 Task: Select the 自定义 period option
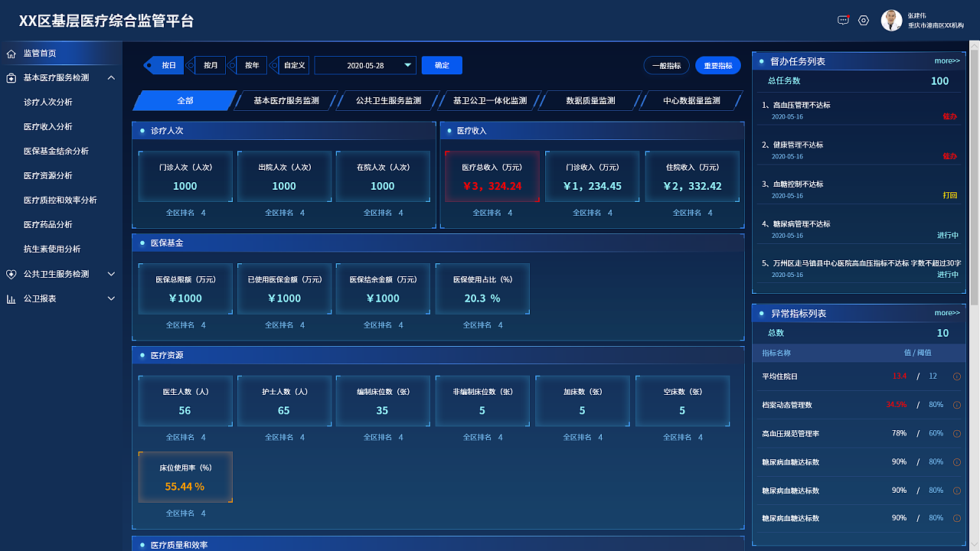[x=290, y=66]
